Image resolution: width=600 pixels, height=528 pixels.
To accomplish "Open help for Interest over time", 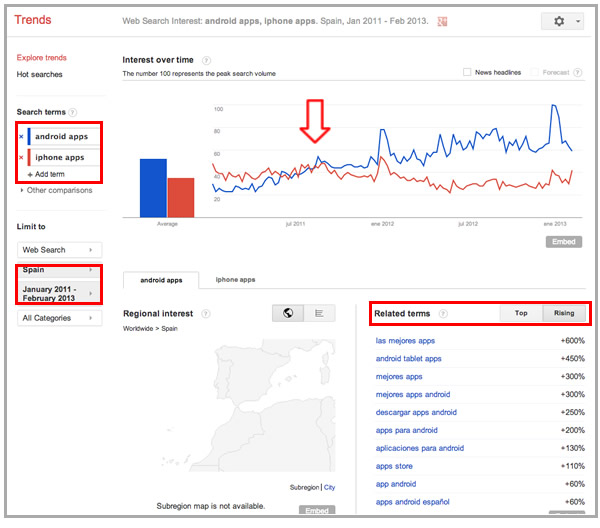I will (206, 60).
